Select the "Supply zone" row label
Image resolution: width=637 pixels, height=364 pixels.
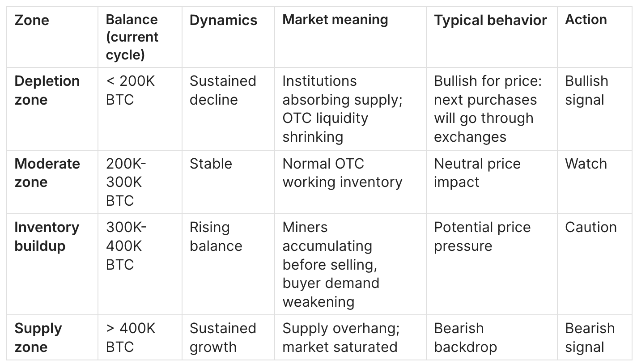tap(38, 338)
